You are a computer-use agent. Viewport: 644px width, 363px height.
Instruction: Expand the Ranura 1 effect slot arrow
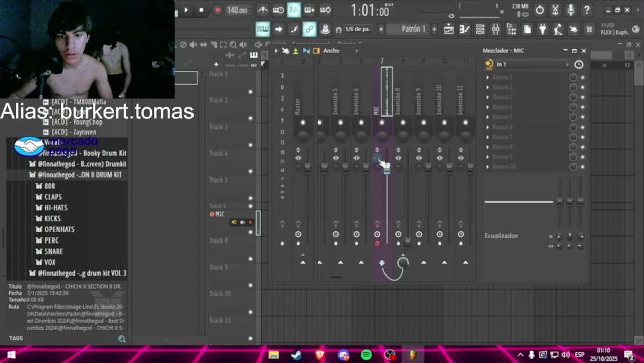click(487, 77)
